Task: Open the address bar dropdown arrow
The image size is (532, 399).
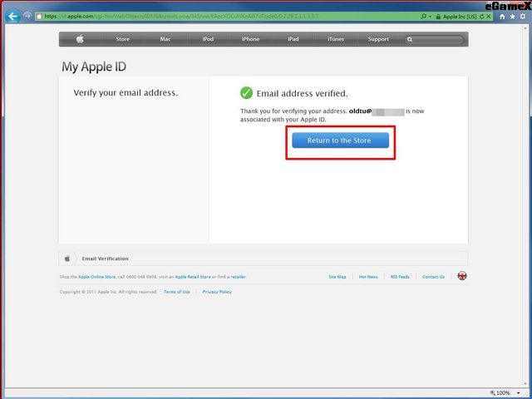Action: 431,17
